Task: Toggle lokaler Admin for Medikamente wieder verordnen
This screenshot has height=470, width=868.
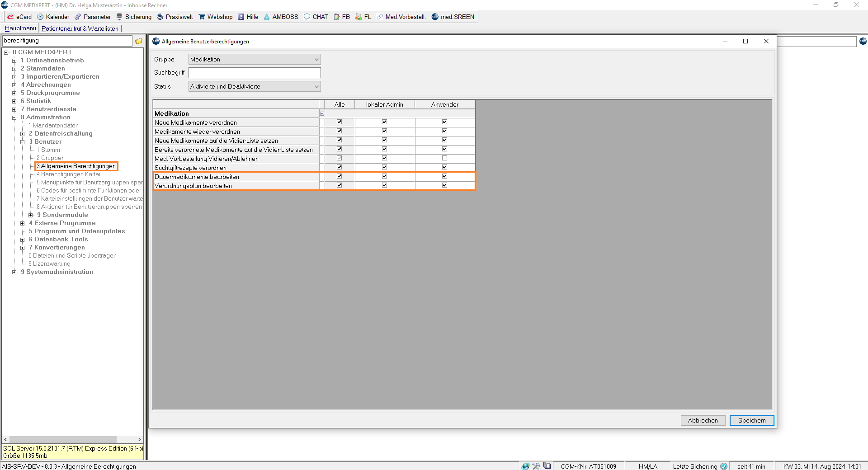Action: (384, 131)
